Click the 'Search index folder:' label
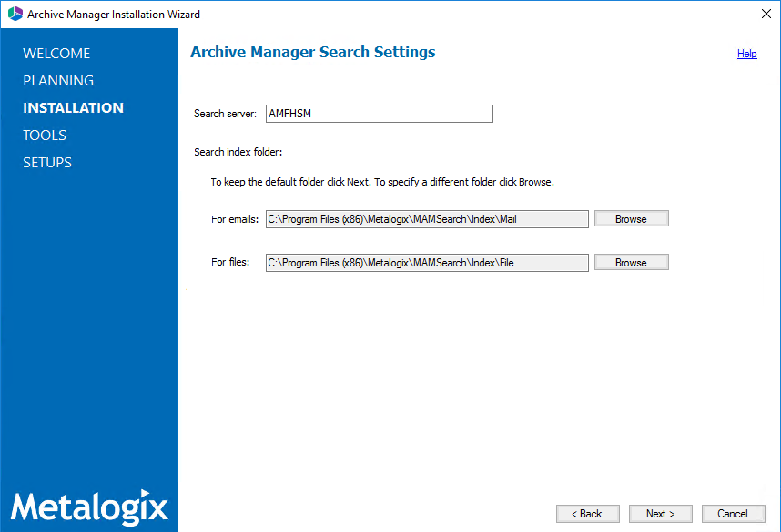Viewport: 781px width, 532px height. 238,152
